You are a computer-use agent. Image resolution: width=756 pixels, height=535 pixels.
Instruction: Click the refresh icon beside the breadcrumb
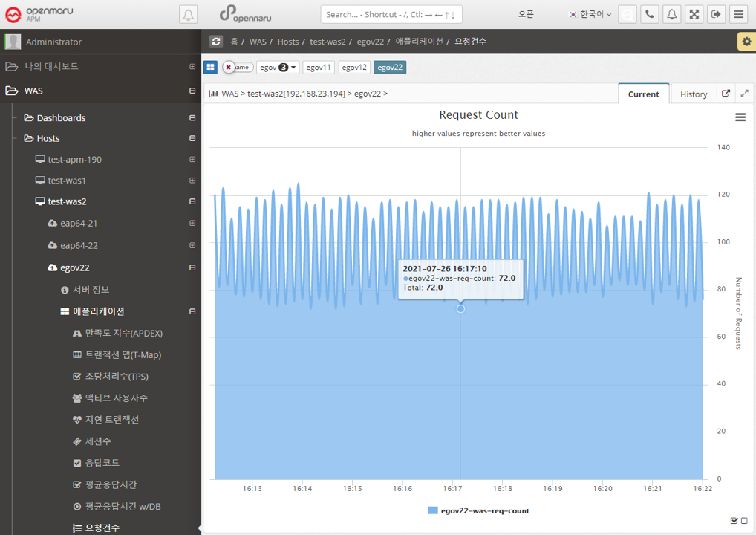[216, 42]
